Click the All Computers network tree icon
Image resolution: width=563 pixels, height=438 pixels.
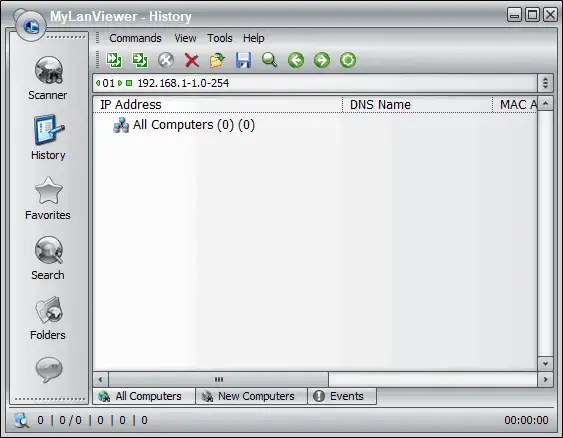tap(121, 125)
